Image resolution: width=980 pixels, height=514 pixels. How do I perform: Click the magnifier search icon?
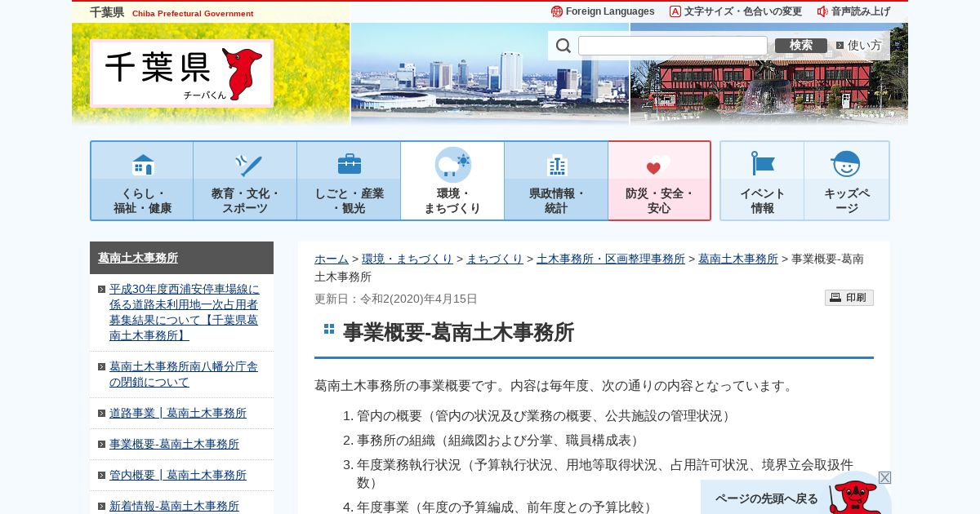[x=563, y=46]
